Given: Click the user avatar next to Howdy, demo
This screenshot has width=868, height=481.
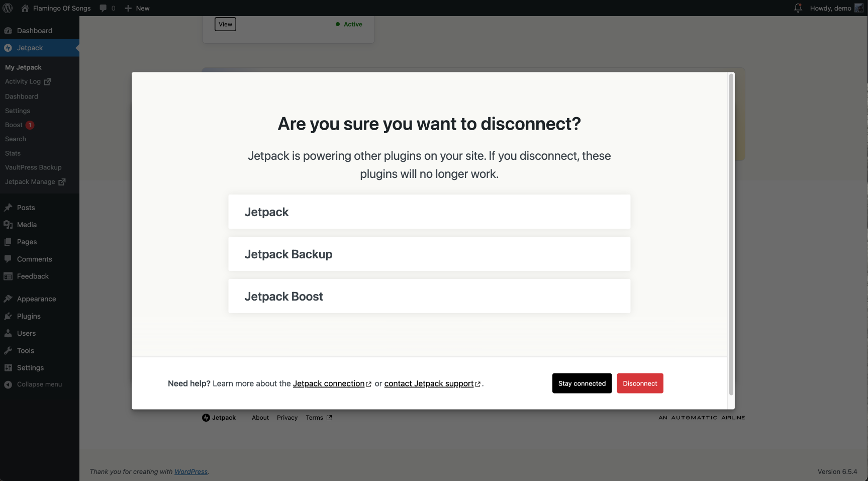Looking at the screenshot, I should point(859,8).
